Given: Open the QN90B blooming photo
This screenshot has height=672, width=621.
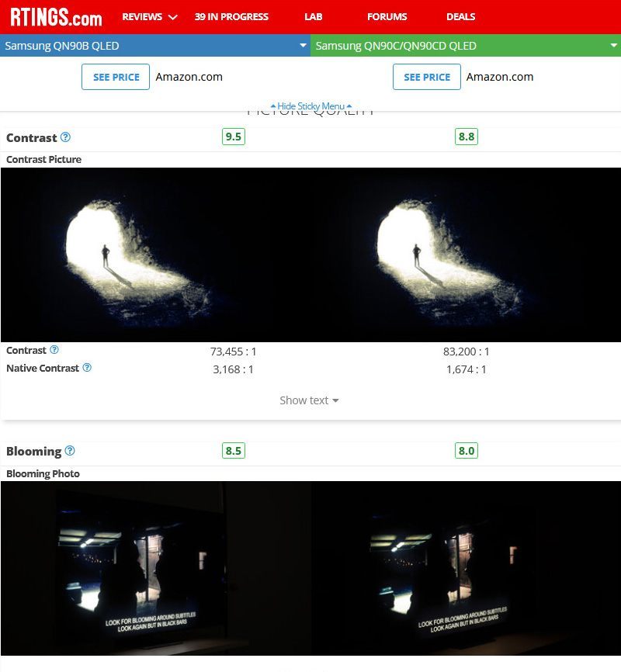Looking at the screenshot, I should pos(156,568).
